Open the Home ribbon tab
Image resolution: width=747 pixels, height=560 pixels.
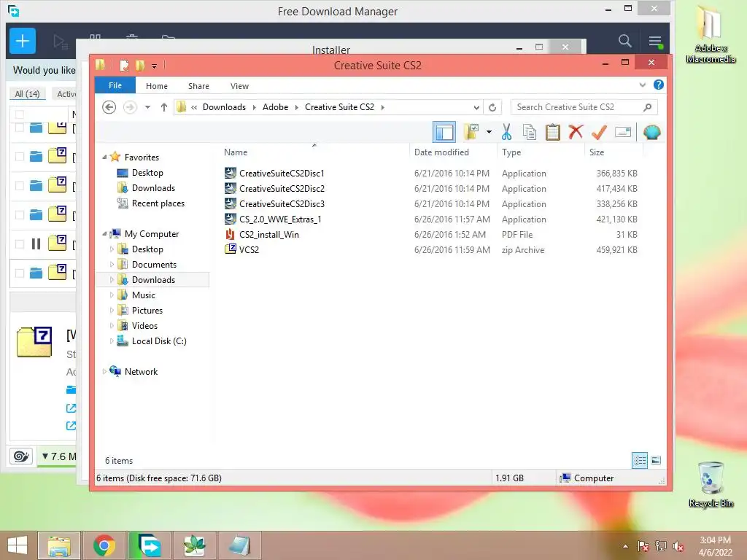[157, 86]
